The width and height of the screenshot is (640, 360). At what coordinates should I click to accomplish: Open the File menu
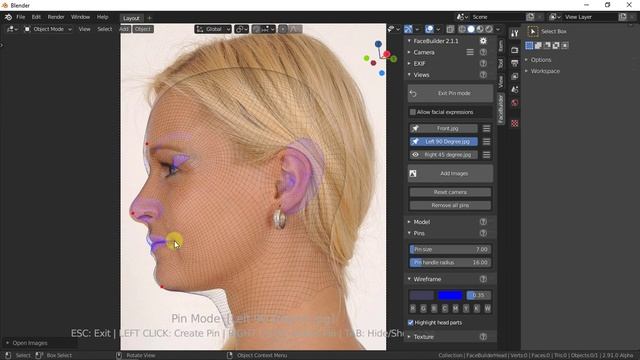21,17
